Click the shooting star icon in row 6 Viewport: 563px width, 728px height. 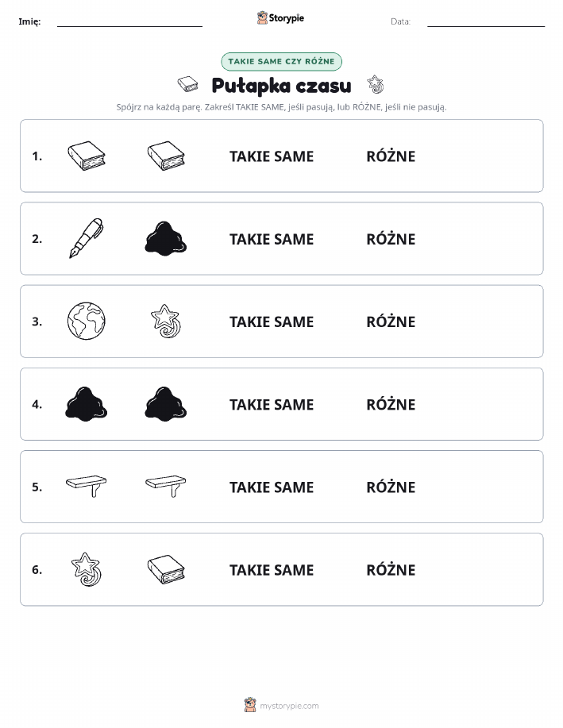[87, 568]
